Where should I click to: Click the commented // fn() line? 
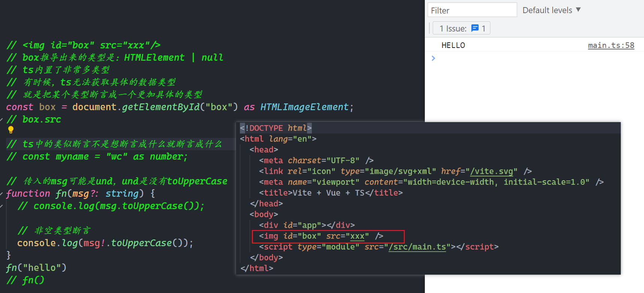coord(25,280)
